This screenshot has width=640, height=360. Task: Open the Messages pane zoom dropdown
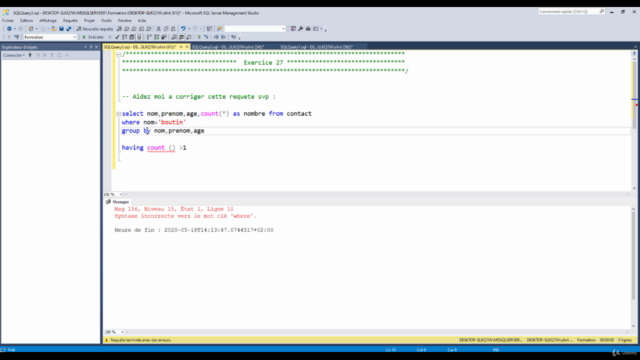coord(122,332)
